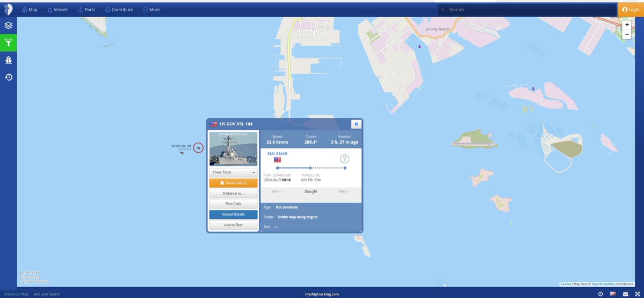Close the US GOV VSL 104 popup
The image size is (644, 298).
tap(356, 124)
